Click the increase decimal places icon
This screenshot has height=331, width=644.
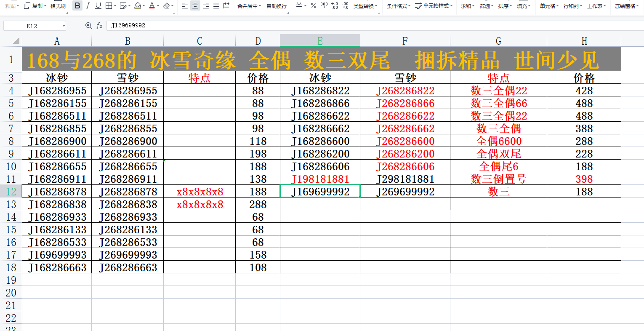[x=334, y=6]
